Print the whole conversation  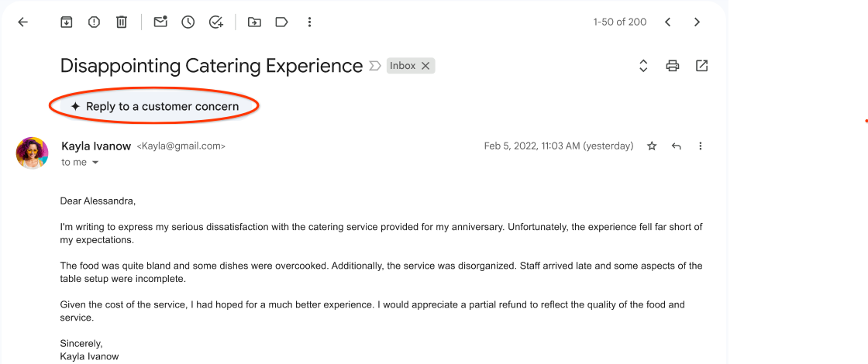coord(673,66)
